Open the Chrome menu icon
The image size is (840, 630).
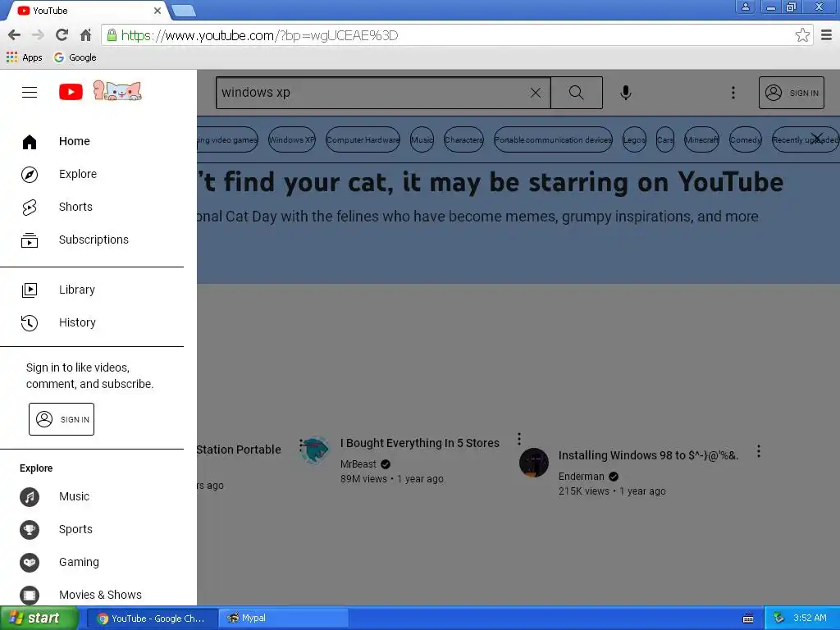click(x=827, y=35)
